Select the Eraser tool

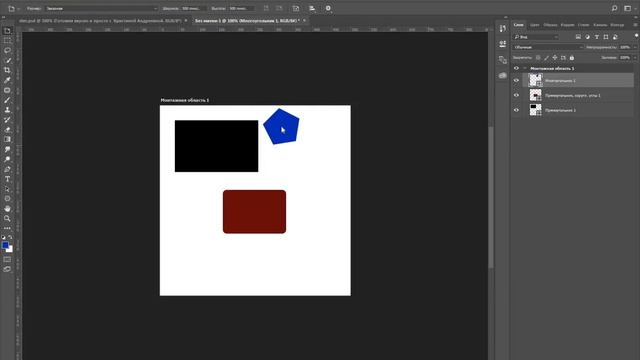click(x=7, y=129)
